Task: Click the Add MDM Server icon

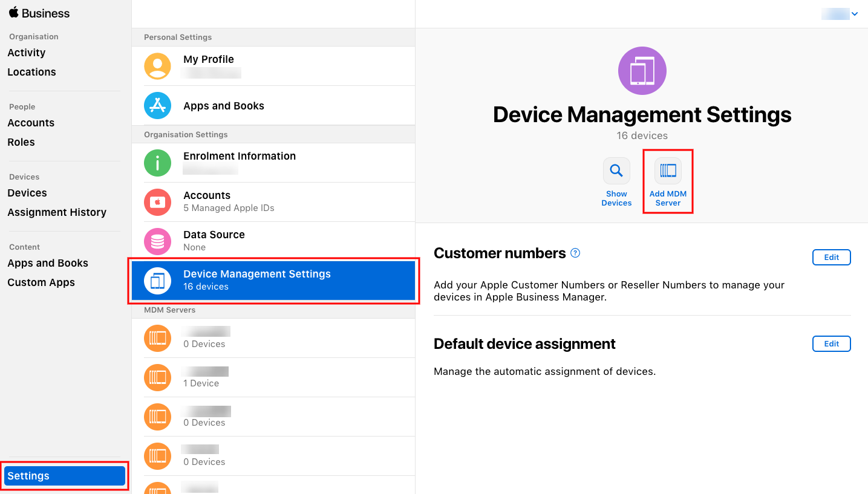Action: pos(668,171)
